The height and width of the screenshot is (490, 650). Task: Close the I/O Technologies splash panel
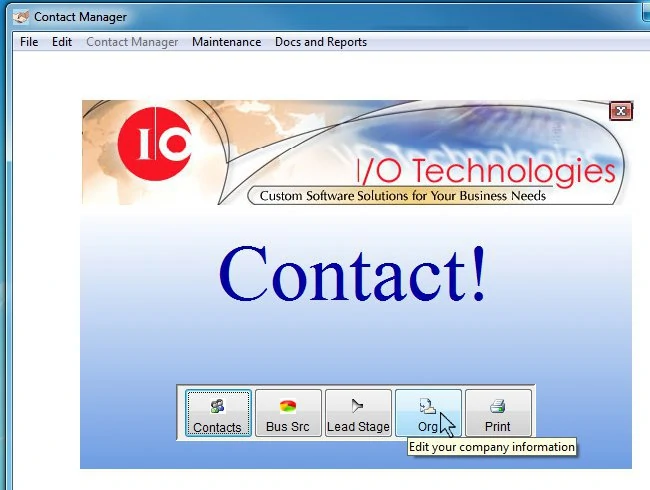click(x=621, y=111)
